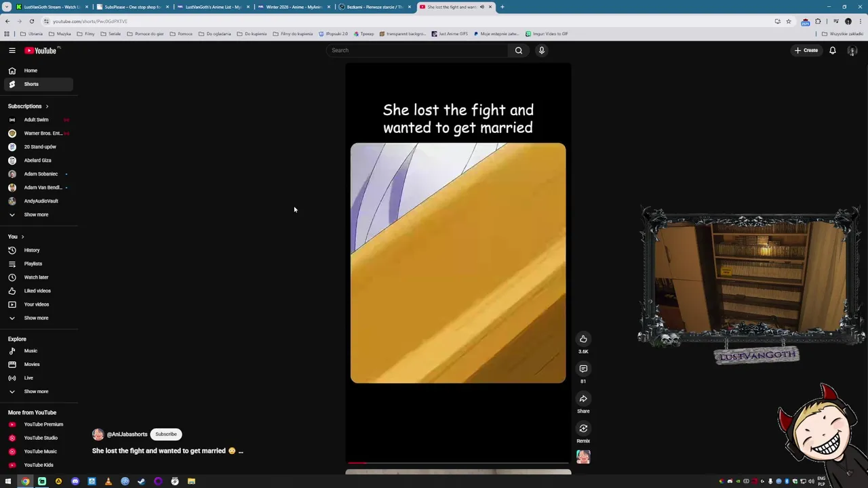Subscribe to @AniJabashorts
The width and height of the screenshot is (868, 488).
(x=165, y=434)
